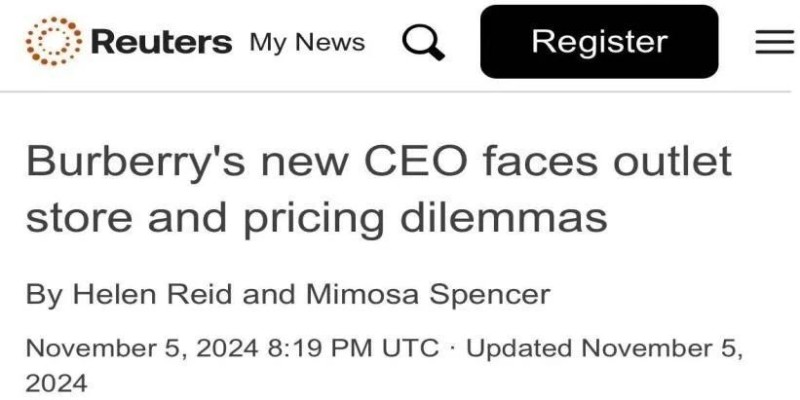
Task: Click the Reuters wordmark text
Action: [x=161, y=42]
